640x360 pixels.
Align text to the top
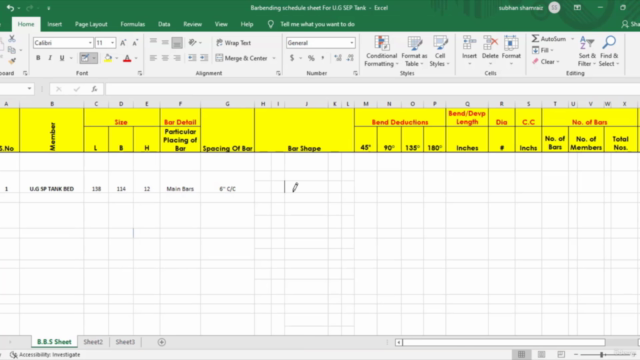click(153, 42)
